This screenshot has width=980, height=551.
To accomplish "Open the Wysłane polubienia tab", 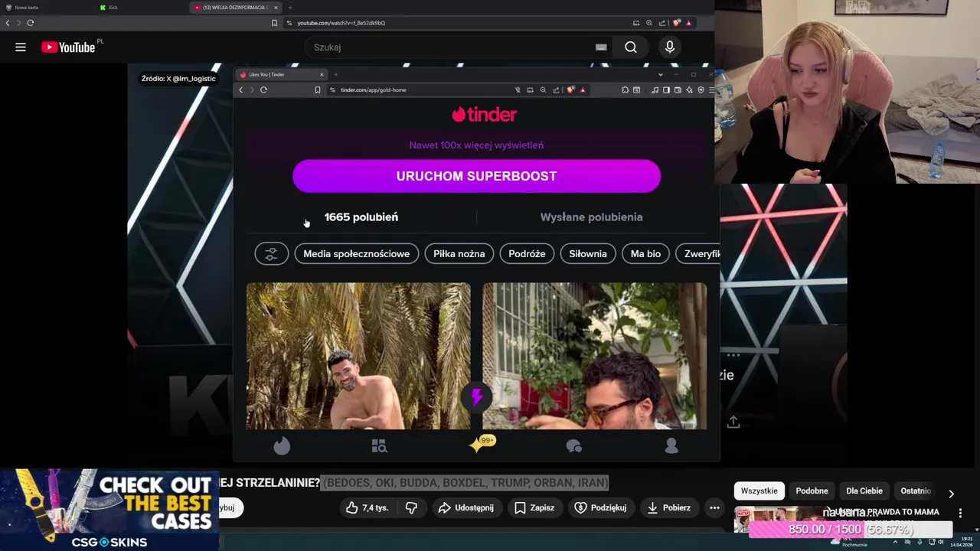I will coord(591,217).
